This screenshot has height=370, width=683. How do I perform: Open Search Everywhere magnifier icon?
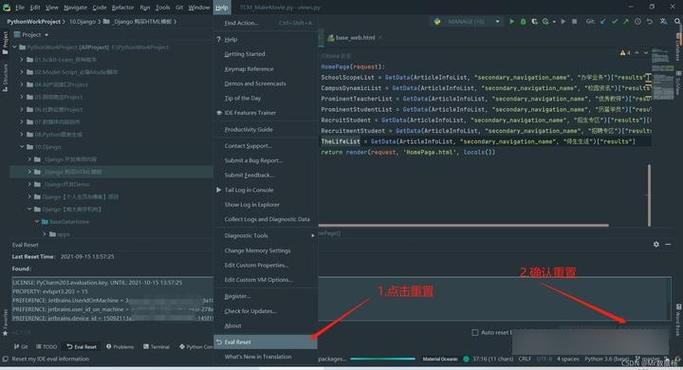677,21
